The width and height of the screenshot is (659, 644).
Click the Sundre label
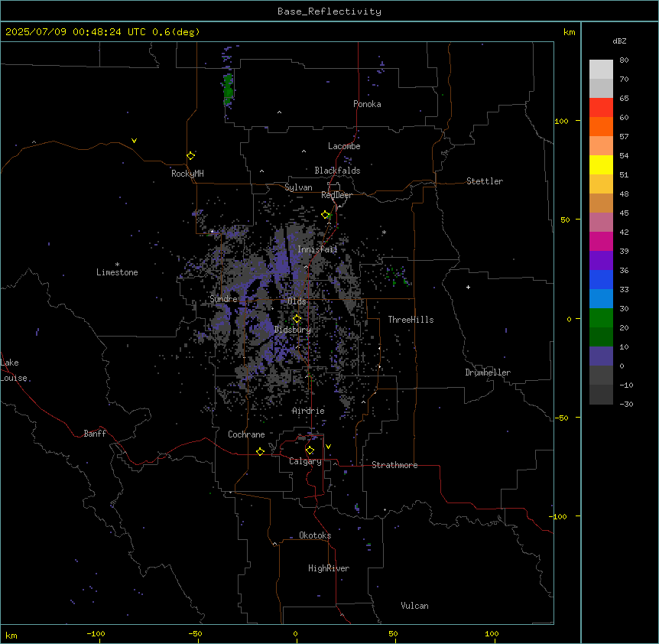(x=223, y=299)
